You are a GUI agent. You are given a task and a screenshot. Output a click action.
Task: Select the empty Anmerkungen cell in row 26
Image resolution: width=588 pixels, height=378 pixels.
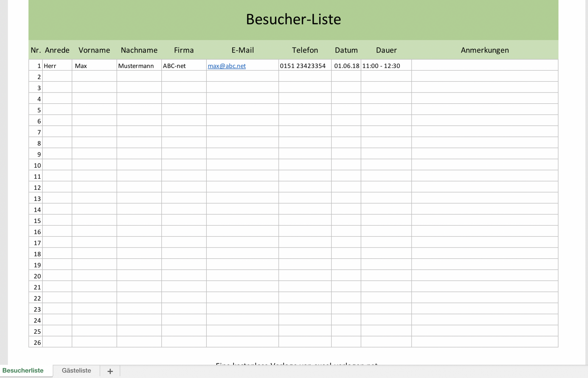[x=485, y=342]
